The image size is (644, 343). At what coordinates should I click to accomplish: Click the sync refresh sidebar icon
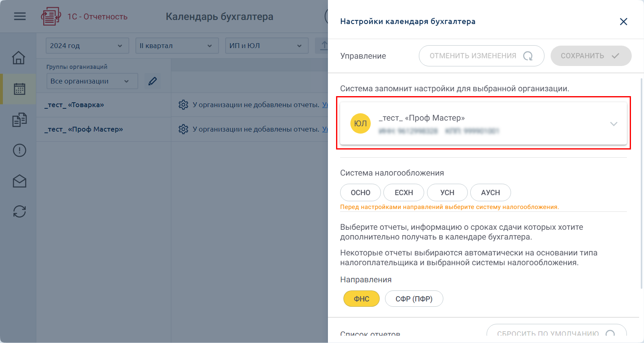coord(19,211)
